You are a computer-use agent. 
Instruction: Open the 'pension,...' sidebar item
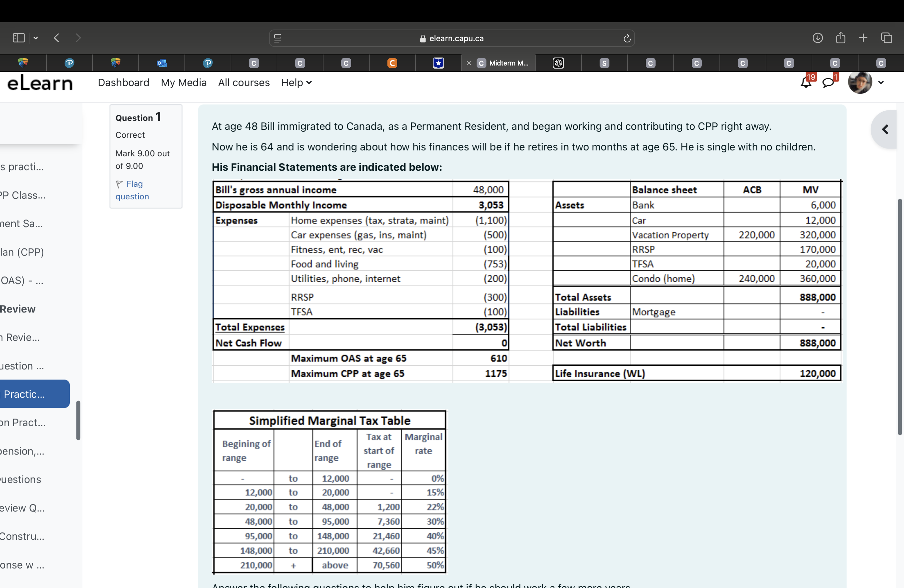[22, 451]
